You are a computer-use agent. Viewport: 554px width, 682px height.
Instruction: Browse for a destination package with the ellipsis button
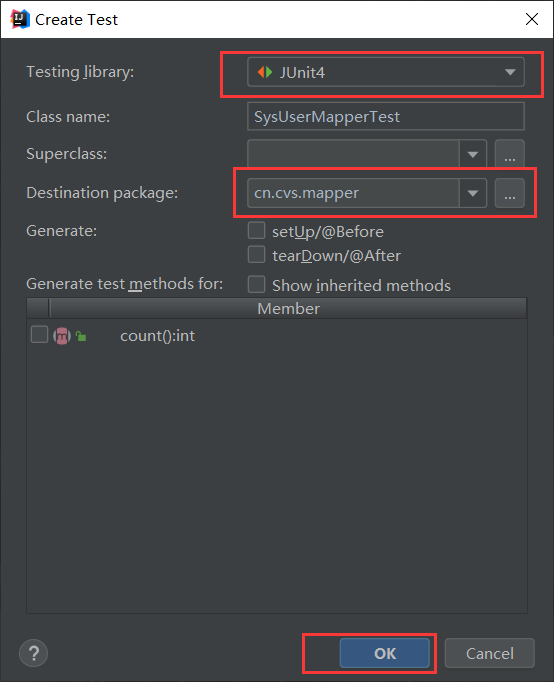coord(510,193)
